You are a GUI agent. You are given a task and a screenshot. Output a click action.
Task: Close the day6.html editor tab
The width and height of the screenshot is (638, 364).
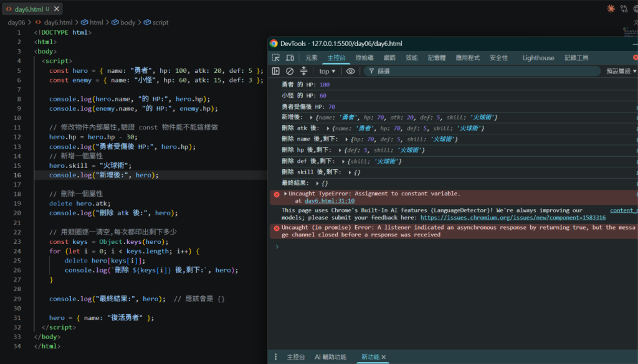[57, 9]
